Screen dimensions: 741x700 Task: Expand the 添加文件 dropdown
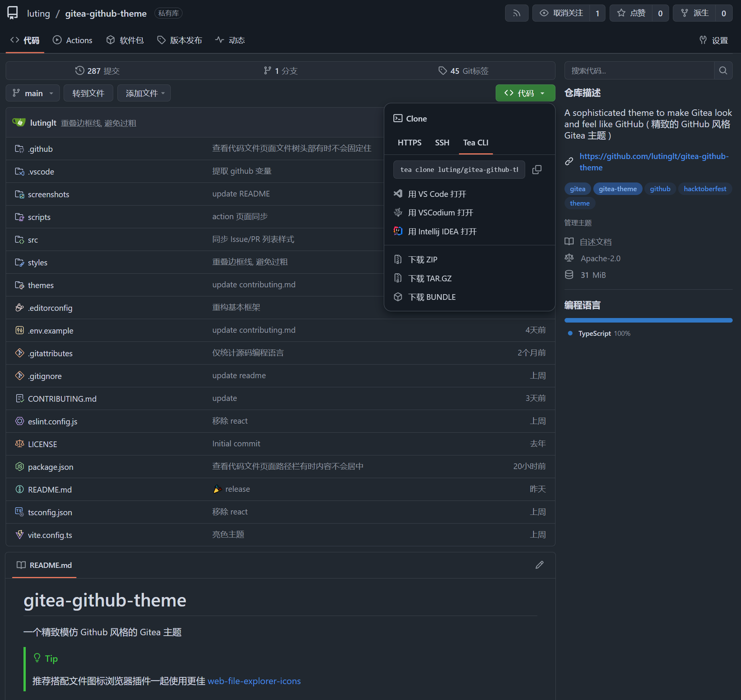click(x=144, y=93)
